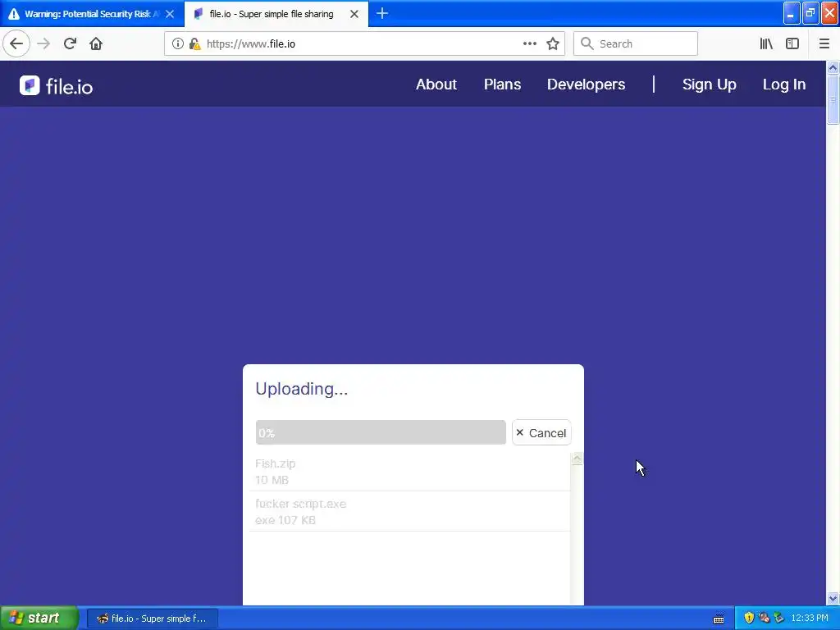Viewport: 840px width, 630px height.
Task: Click the system clock 12:33 PM
Action: [810, 618]
